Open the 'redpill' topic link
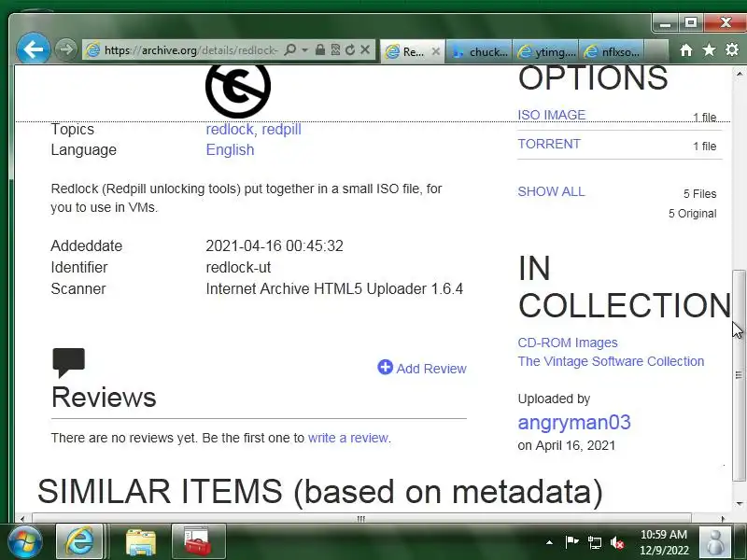The height and width of the screenshot is (560, 747). [282, 130]
